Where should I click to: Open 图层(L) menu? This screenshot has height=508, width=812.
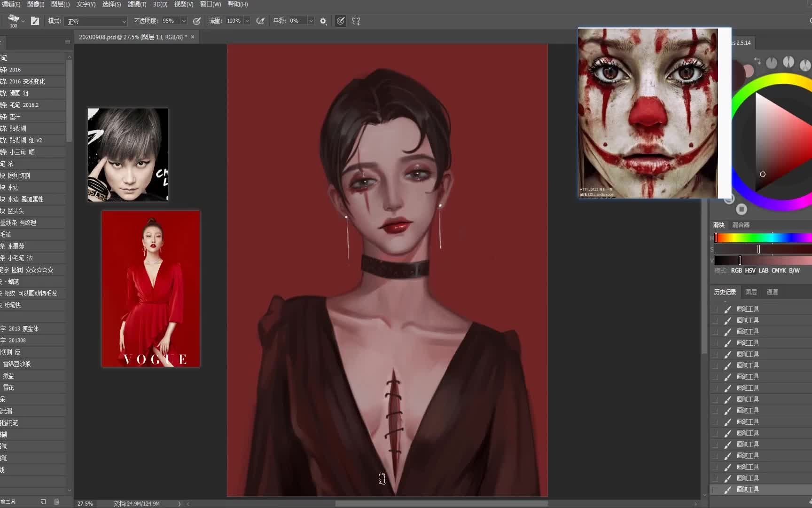[x=60, y=4]
